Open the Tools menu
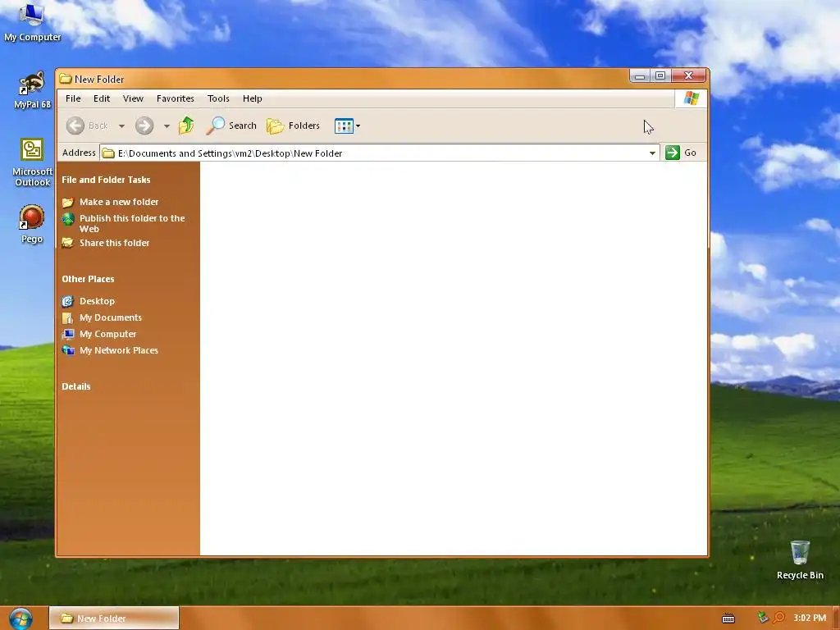 218,98
